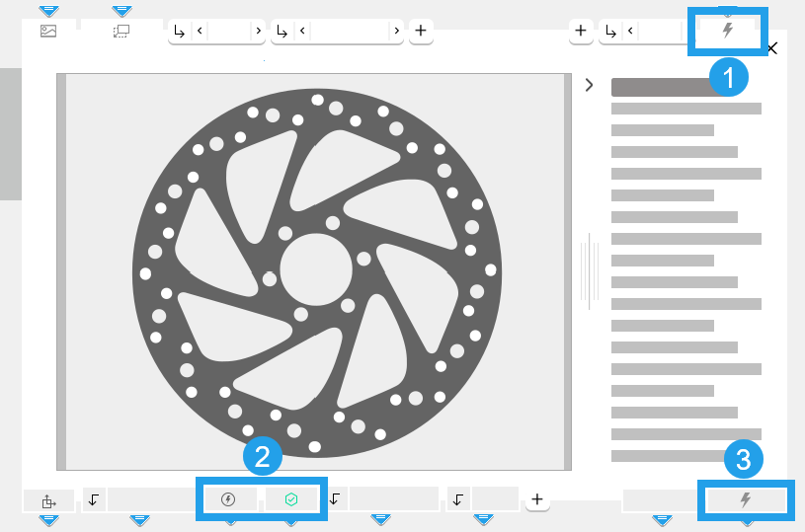The height and width of the screenshot is (532, 805).
Task: Click the image icon in top-left tab
Action: tap(48, 31)
